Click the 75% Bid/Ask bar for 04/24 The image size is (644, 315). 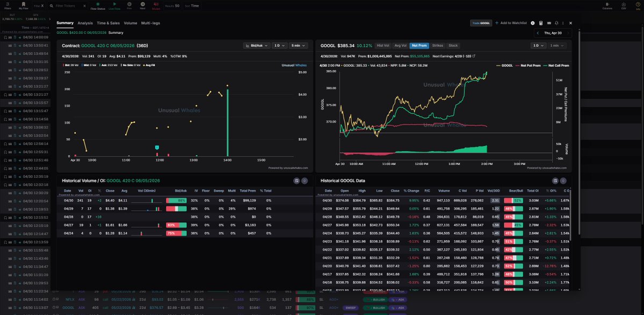(x=176, y=233)
